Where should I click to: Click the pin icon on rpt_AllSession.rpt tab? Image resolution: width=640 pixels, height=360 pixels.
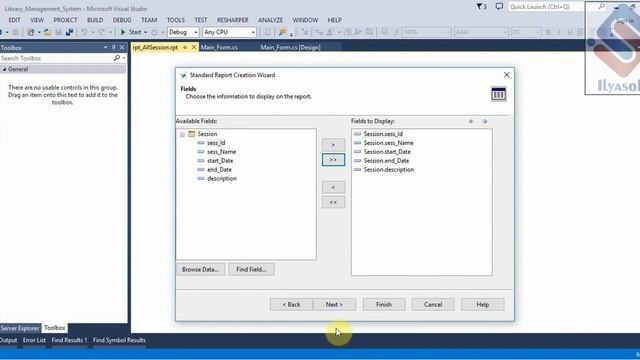[185, 47]
